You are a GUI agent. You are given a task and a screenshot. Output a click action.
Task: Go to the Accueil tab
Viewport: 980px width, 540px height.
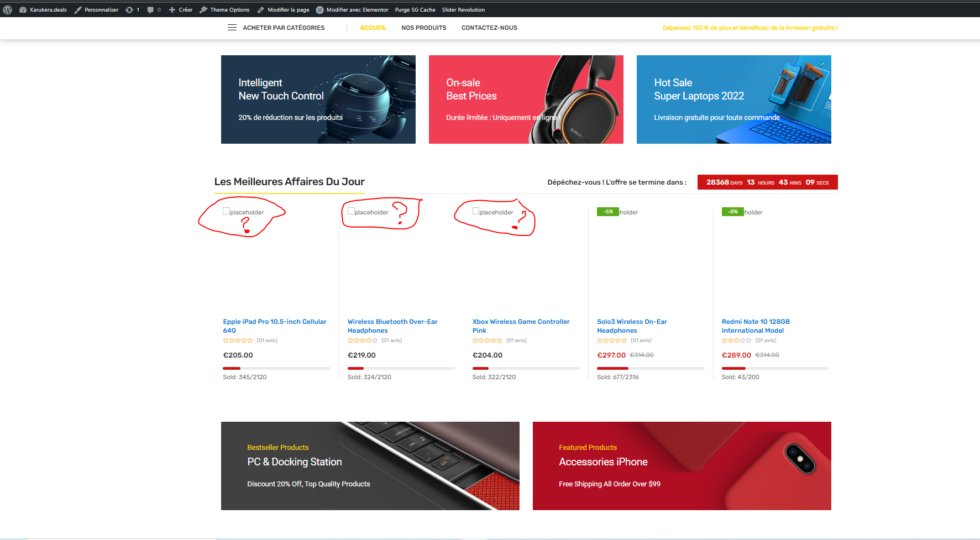coord(373,28)
